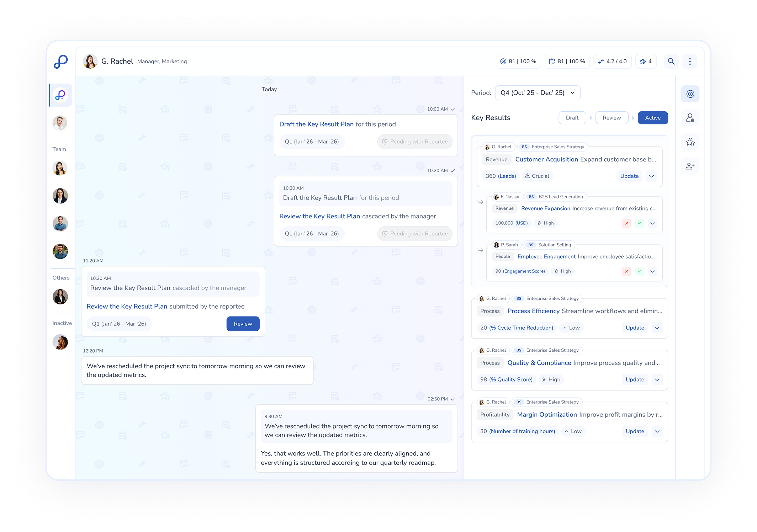Viewport: 757px width, 532px height.
Task: Click Update on the Quality & Compliance key result
Action: coord(635,379)
